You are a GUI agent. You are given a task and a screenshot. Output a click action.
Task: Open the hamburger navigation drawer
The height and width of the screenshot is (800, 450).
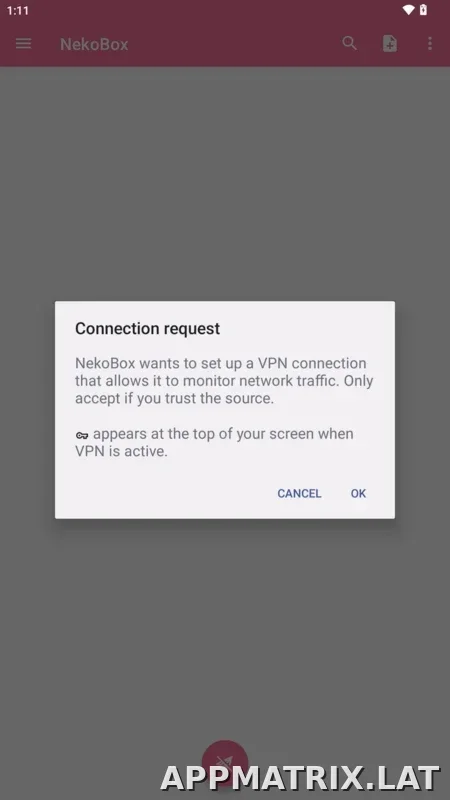pyautogui.click(x=23, y=44)
